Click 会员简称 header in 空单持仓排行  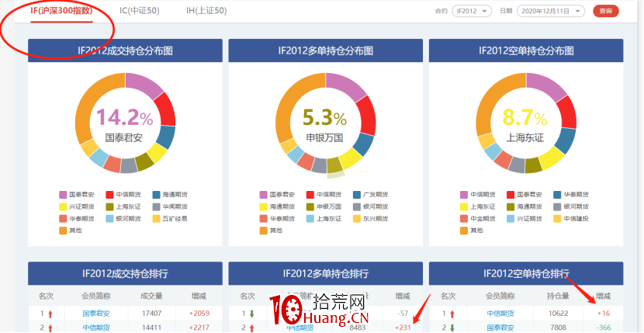(x=500, y=296)
